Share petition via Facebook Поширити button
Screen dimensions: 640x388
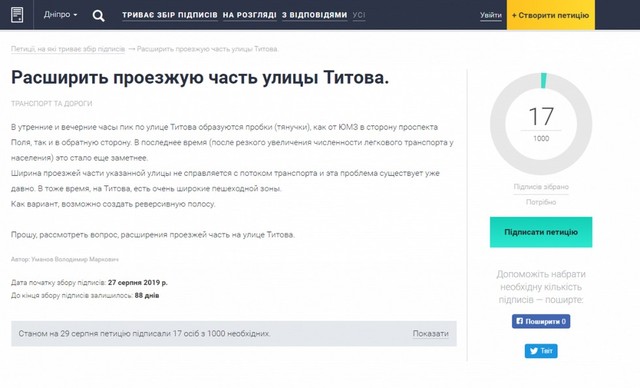[541, 321]
